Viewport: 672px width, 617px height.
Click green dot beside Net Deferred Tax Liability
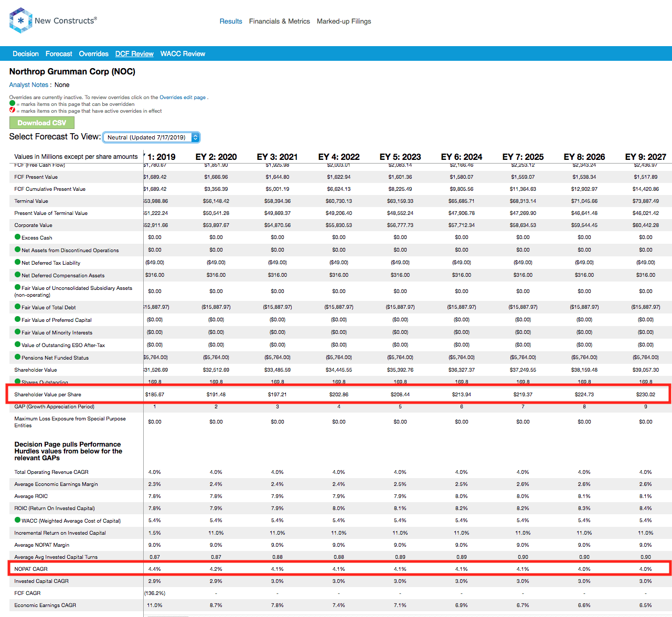tap(18, 262)
